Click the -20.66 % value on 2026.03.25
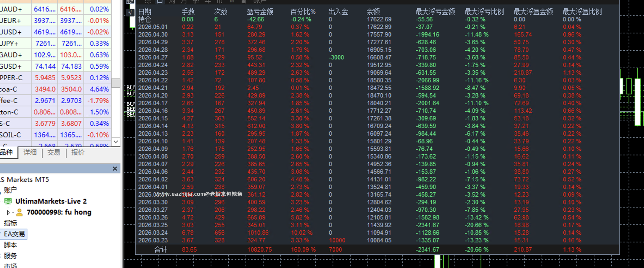 476,225
